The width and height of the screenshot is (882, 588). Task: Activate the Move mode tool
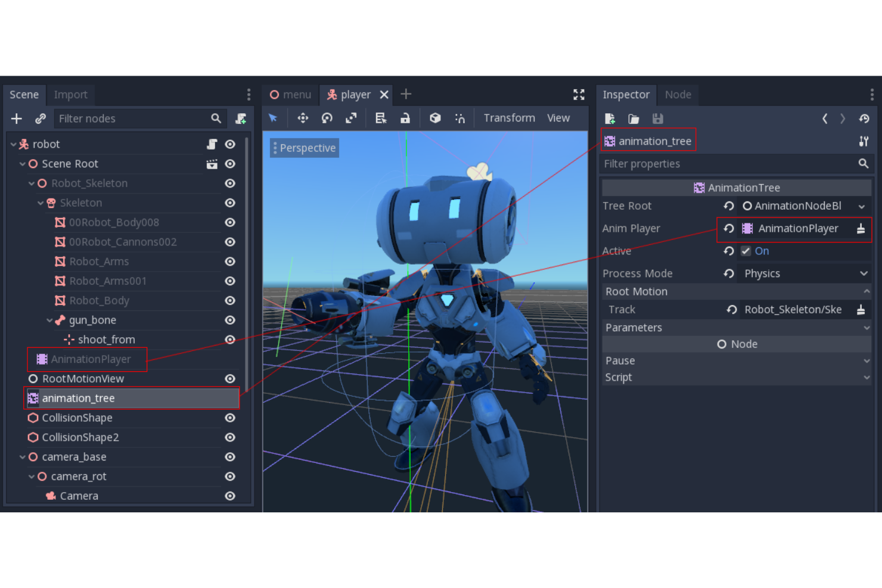tap(303, 118)
